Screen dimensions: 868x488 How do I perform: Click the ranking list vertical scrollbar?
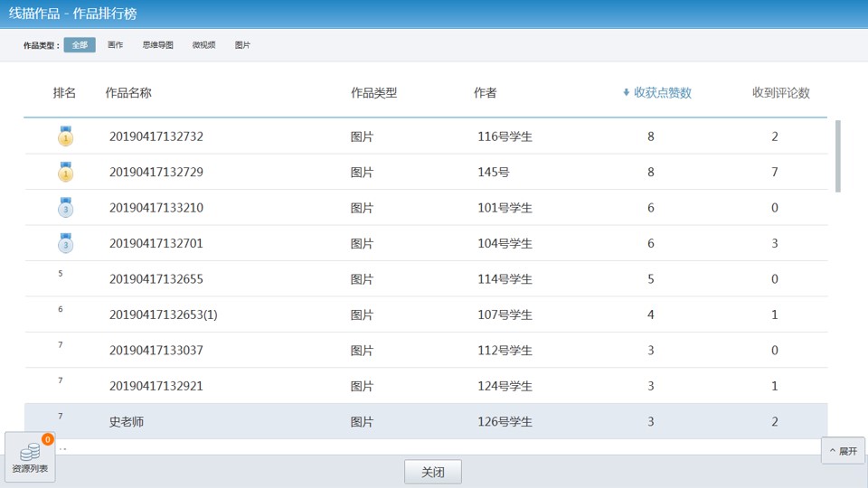pos(838,156)
